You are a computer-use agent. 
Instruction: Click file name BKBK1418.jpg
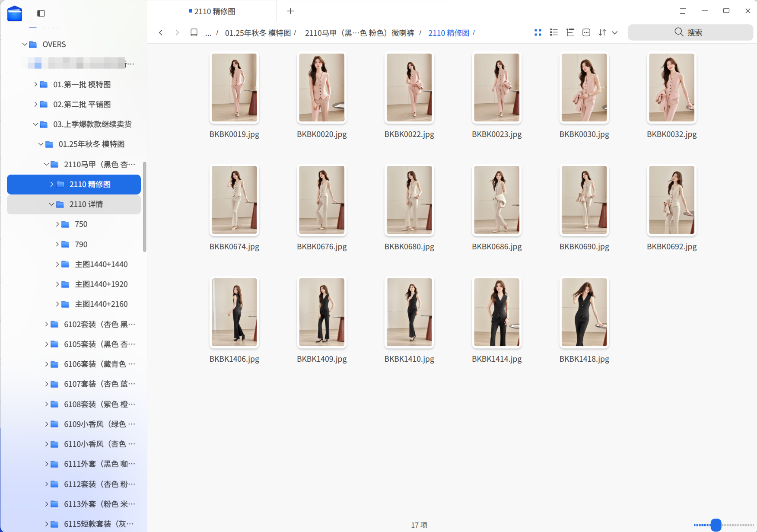(584, 359)
